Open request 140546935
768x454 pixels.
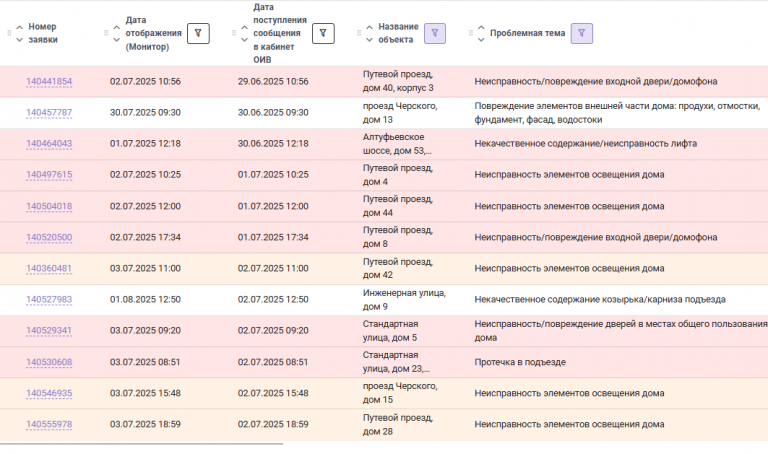(49, 393)
